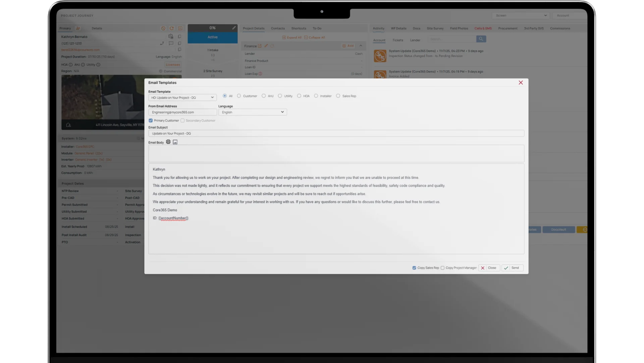Insert AI content into the Email Body
Screen dimensions: 644x363
(x=168, y=142)
